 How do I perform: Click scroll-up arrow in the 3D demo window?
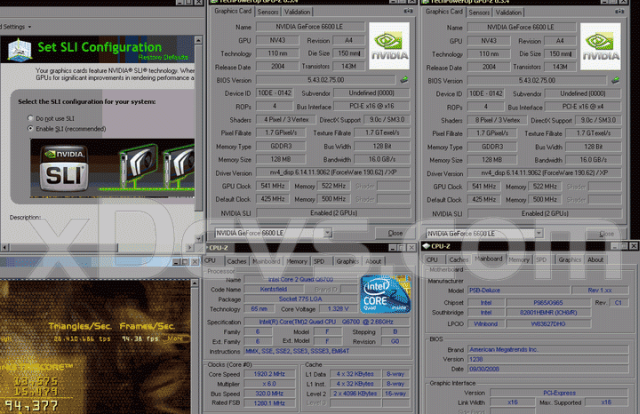coord(194,283)
